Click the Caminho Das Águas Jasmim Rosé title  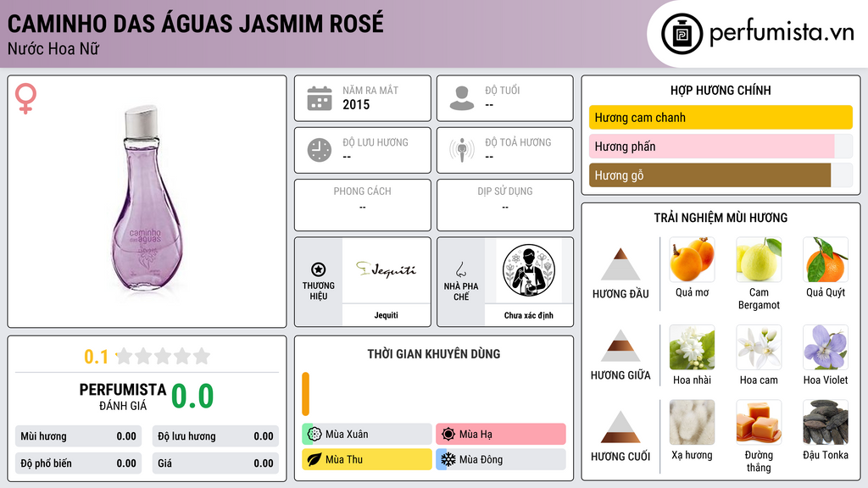[x=196, y=24]
